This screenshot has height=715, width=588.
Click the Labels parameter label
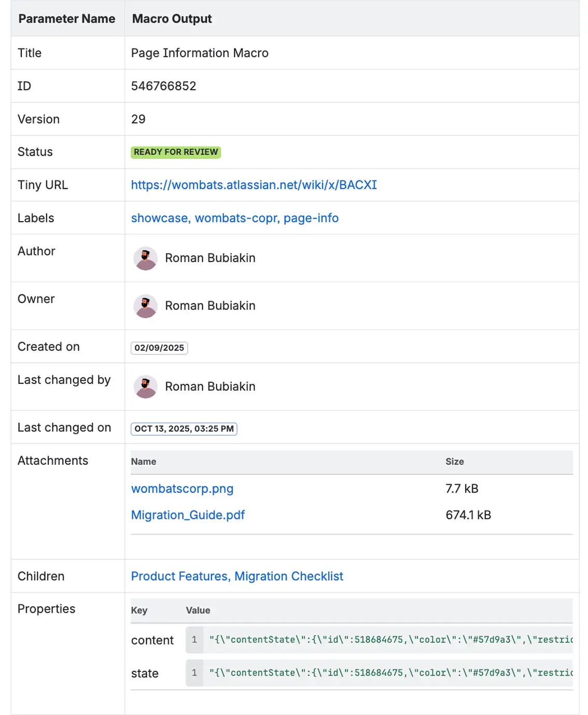(36, 218)
